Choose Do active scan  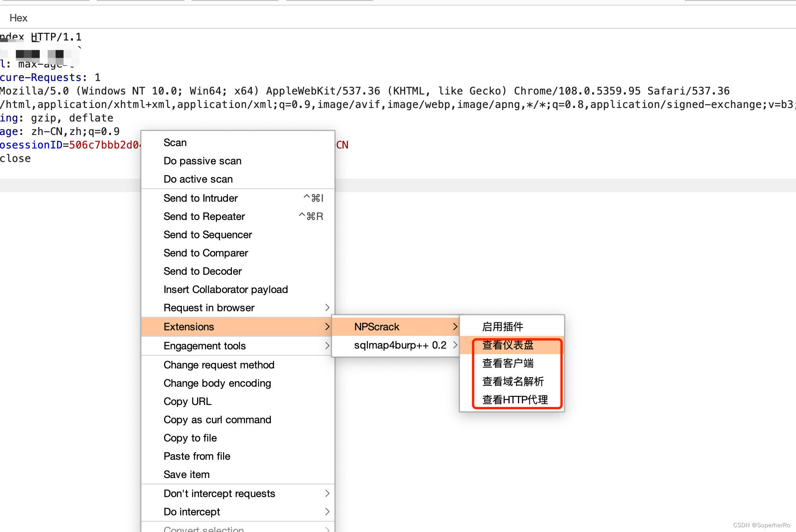(198, 179)
